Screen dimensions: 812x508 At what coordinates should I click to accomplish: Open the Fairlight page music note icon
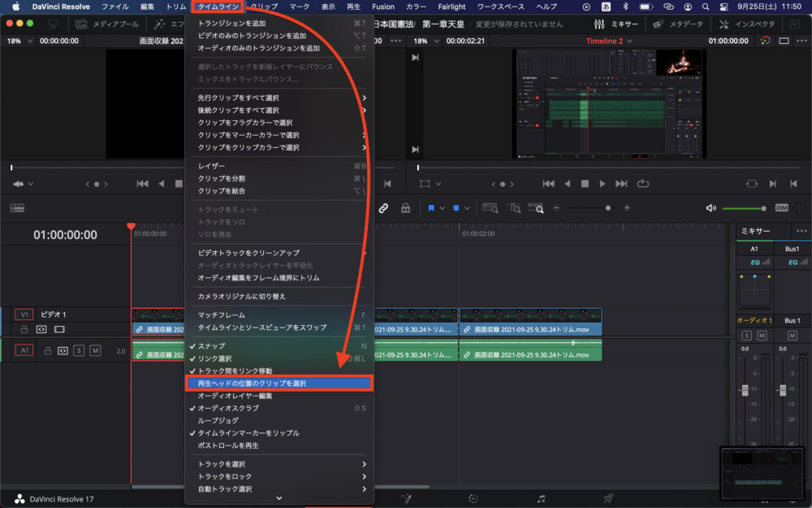tap(541, 499)
